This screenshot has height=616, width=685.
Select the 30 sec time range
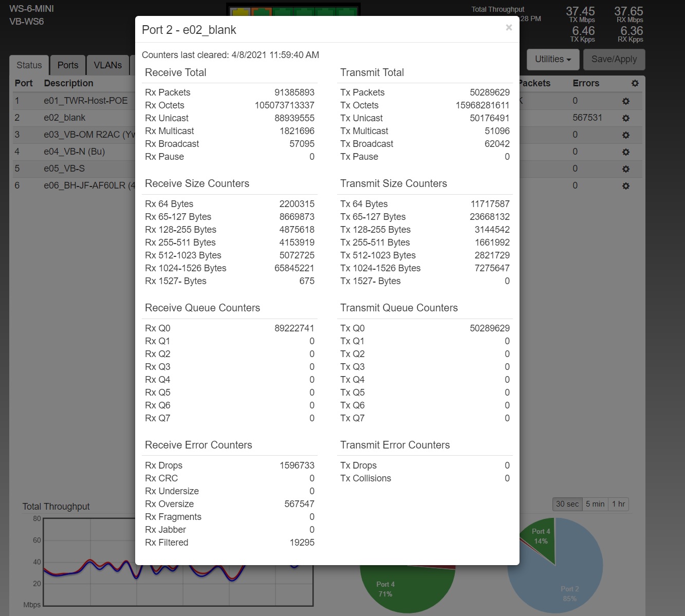coord(567,504)
